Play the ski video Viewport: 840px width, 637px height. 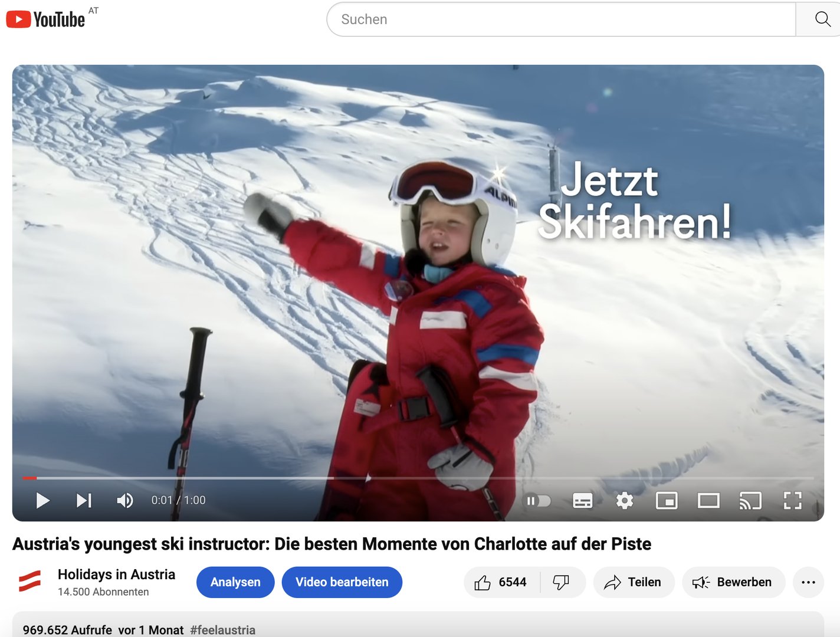pos(42,500)
